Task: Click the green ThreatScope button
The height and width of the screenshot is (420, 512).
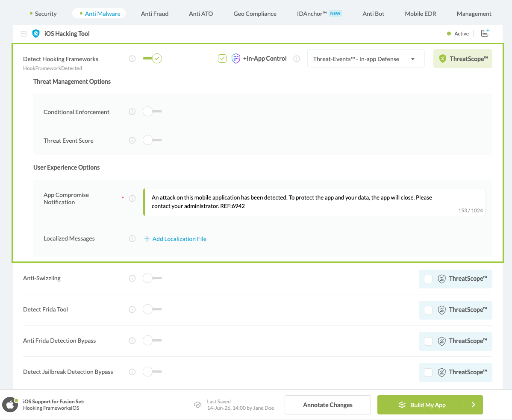Action: (x=463, y=59)
